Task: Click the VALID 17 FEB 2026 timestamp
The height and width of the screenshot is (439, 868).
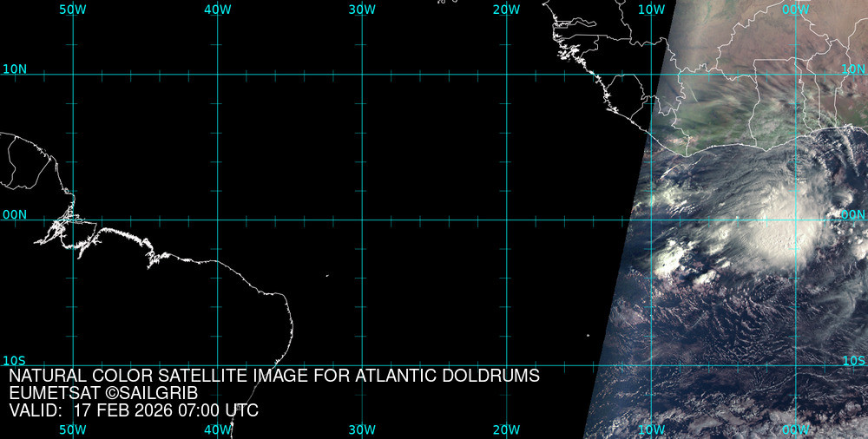Action: (134, 410)
